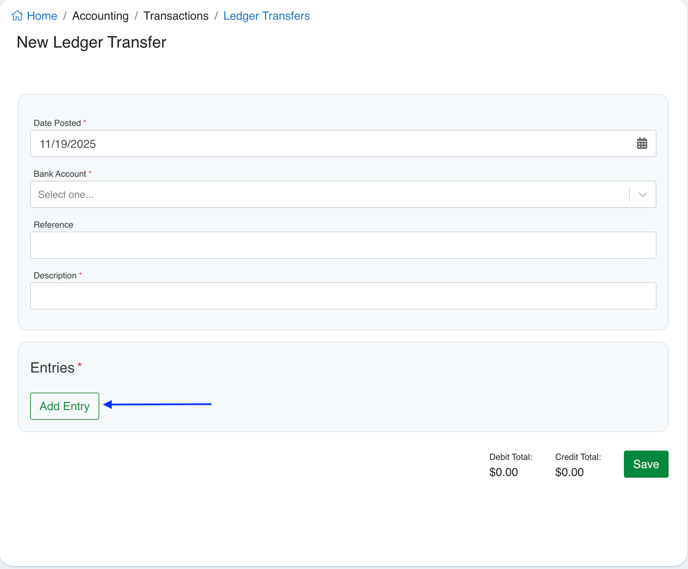Click the Add Entry button
This screenshot has width=688, height=569.
65,406
